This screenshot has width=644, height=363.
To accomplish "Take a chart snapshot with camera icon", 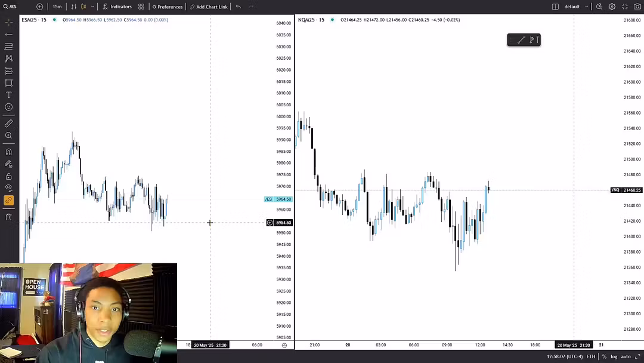I will coord(637,7).
